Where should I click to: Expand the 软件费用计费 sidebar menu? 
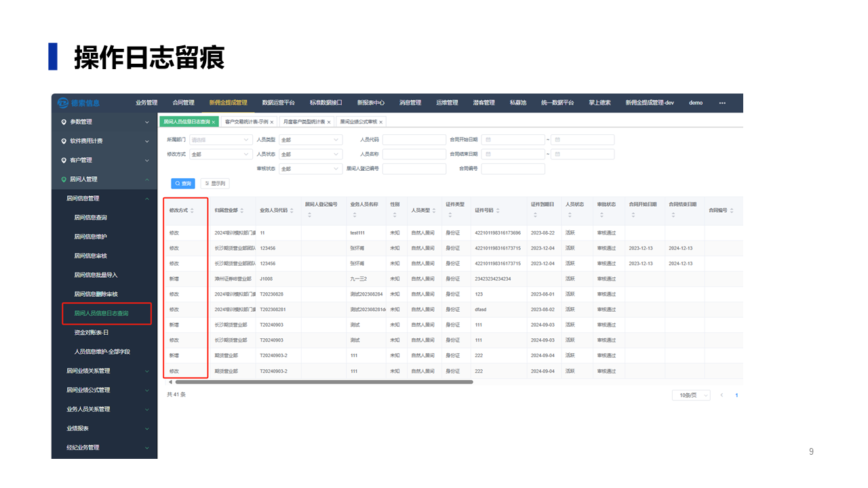click(x=147, y=141)
